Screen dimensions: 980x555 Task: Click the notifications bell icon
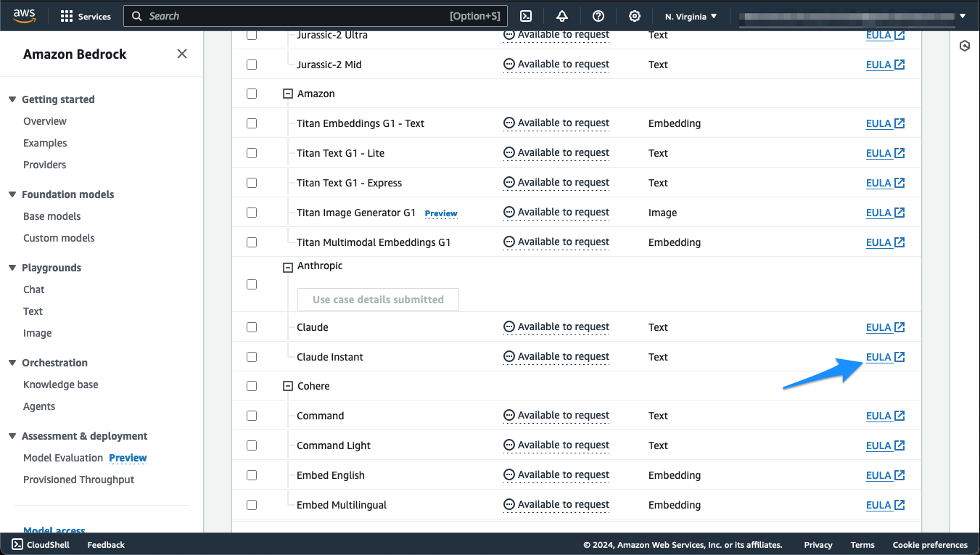click(562, 16)
